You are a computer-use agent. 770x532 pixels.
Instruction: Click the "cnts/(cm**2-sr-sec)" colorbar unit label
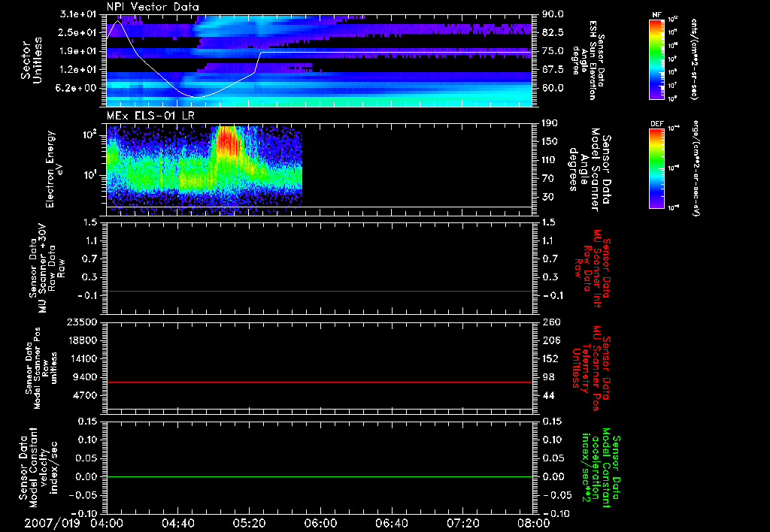pos(694,59)
